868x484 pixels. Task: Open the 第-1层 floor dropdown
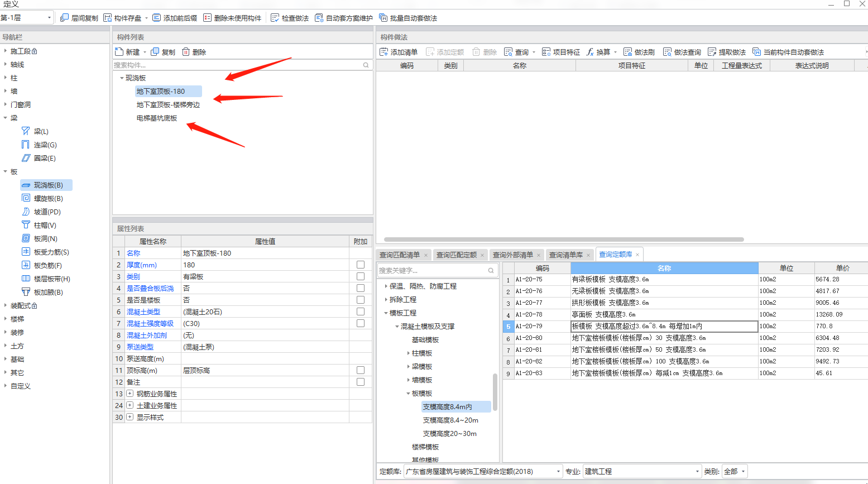coord(49,18)
